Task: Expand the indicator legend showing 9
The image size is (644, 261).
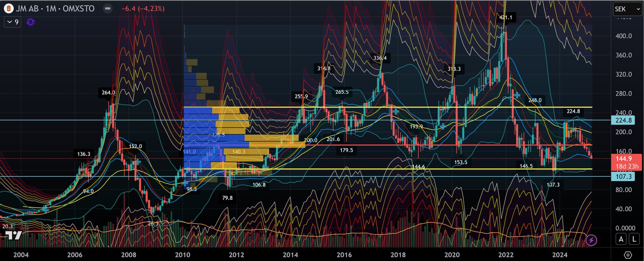Action: tap(13, 22)
